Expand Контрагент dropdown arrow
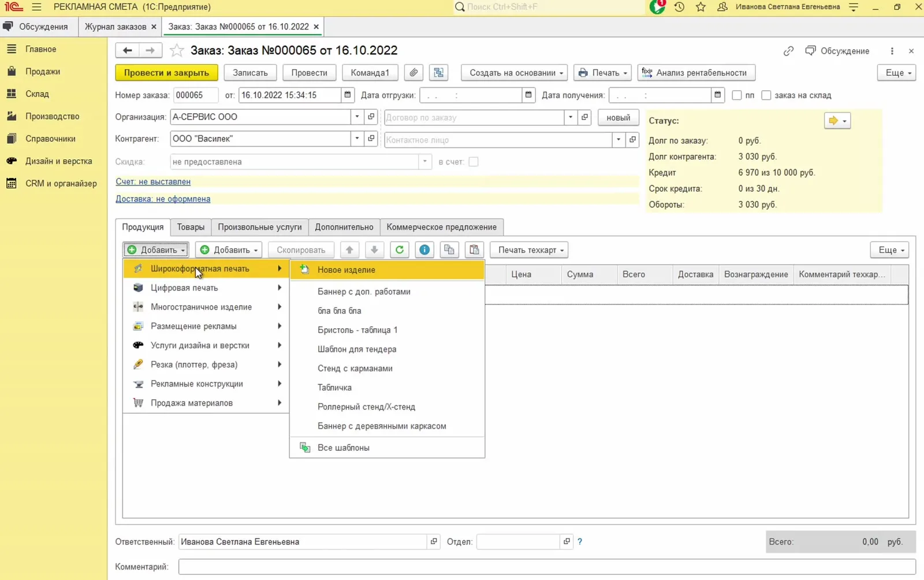The width and height of the screenshot is (924, 580). click(357, 139)
